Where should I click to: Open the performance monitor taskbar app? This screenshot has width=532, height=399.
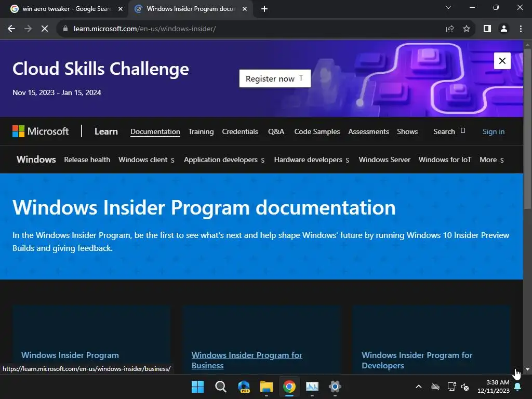pos(312,387)
